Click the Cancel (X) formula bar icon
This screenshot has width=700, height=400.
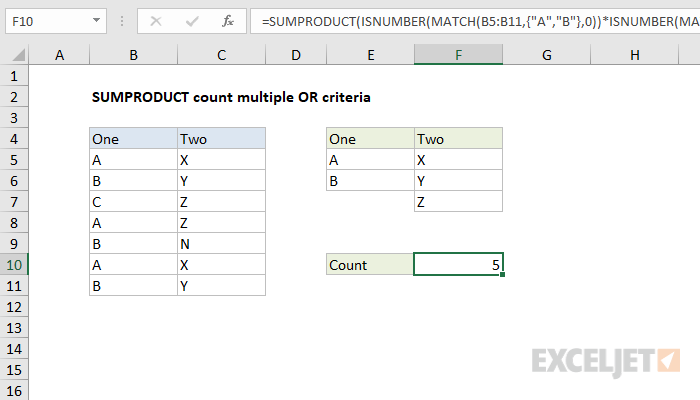(x=156, y=21)
